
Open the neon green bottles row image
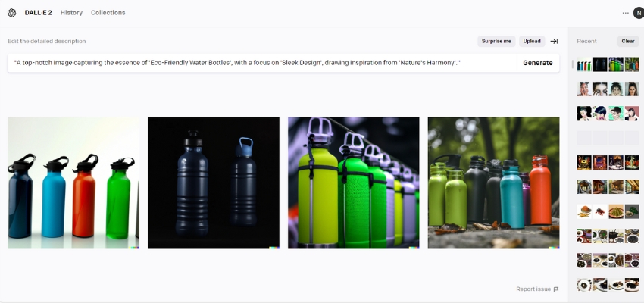tap(354, 183)
